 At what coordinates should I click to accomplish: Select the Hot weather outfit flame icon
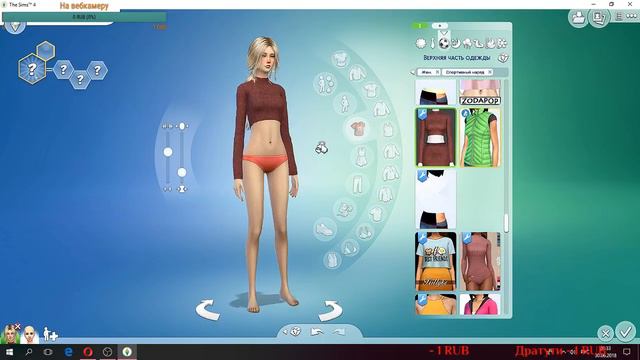pos(490,43)
